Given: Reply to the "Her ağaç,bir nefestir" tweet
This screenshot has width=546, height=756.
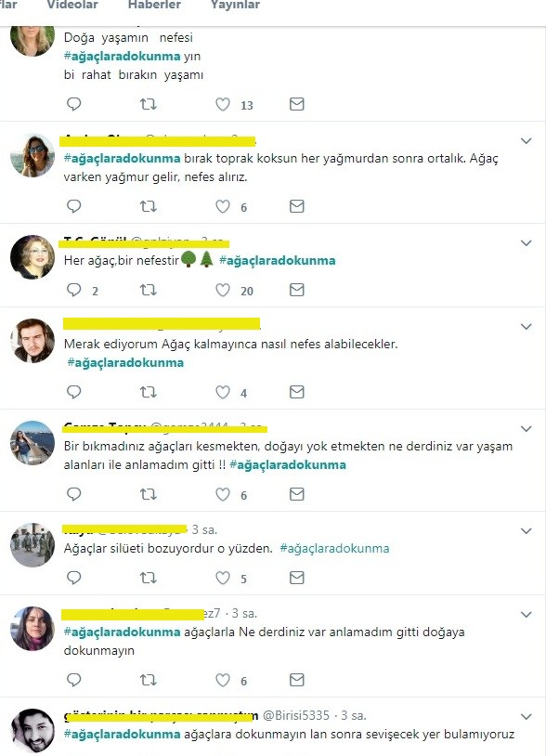Looking at the screenshot, I should point(73,290).
